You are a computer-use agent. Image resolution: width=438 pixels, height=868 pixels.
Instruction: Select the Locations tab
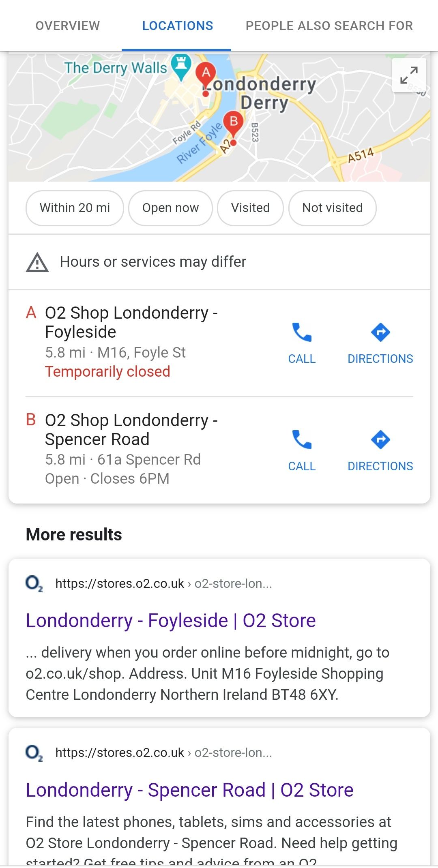tap(177, 26)
